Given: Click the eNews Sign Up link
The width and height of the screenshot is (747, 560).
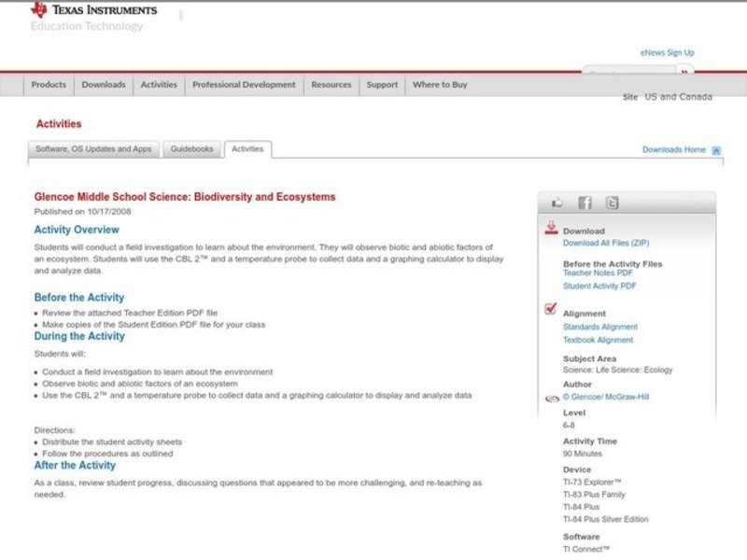Looking at the screenshot, I should [668, 52].
